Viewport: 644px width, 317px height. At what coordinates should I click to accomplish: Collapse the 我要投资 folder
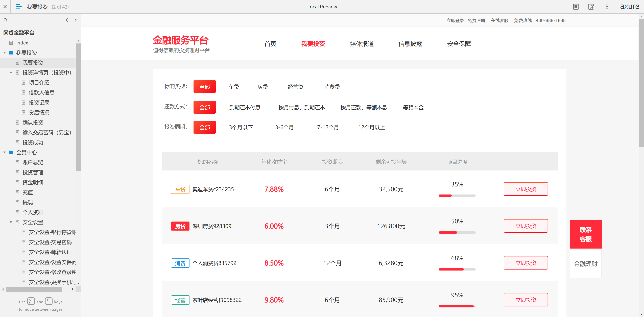(5, 53)
